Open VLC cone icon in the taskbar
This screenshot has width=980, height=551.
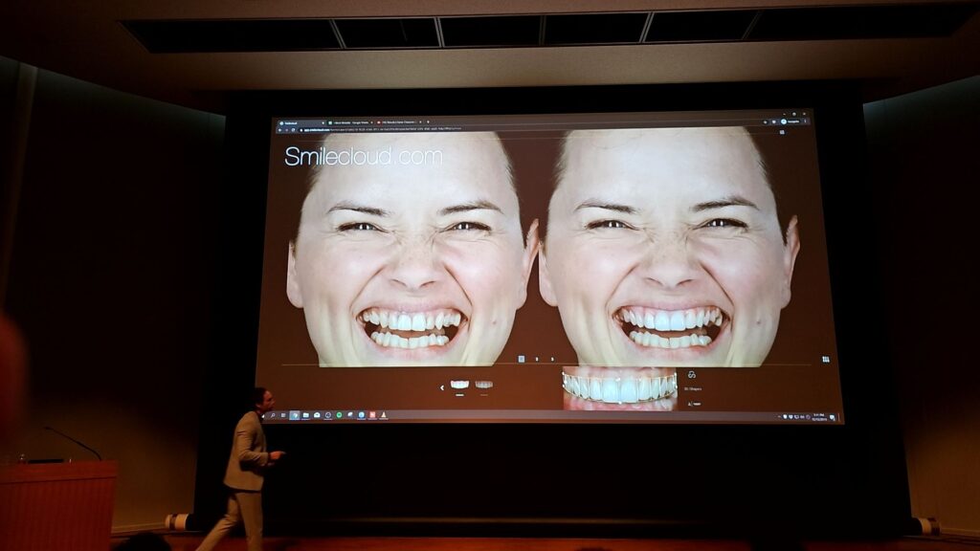(x=384, y=415)
